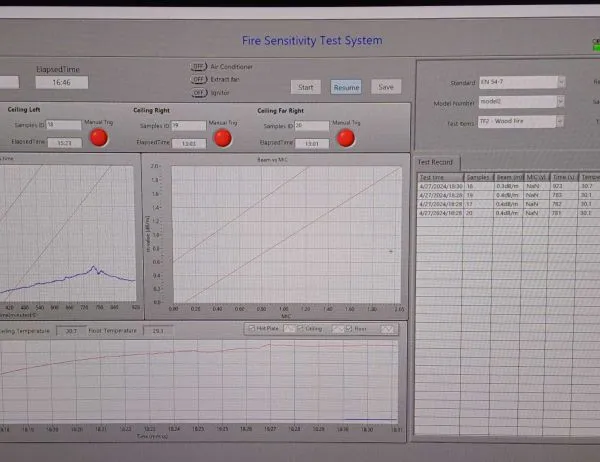Click the main ElapsedTime 16:46 field

click(62, 82)
